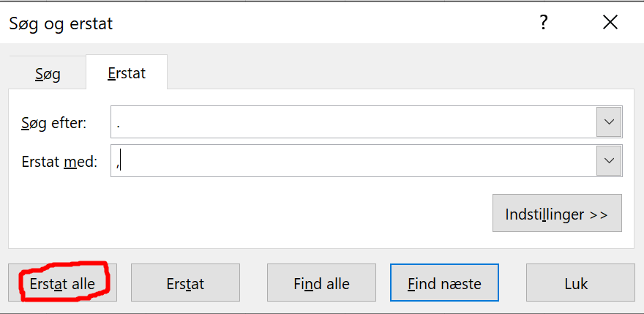
Task: Replace current match with Erstat button
Action: (185, 283)
